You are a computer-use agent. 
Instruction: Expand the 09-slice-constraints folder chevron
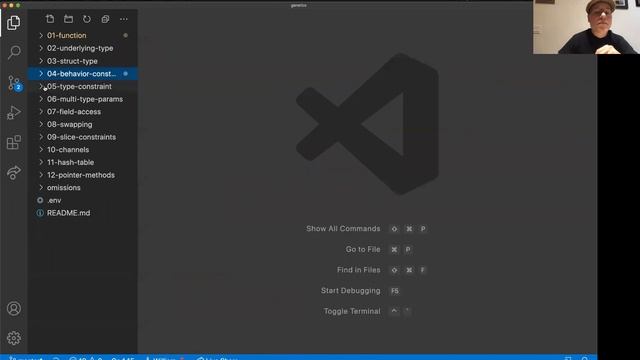[x=41, y=137]
